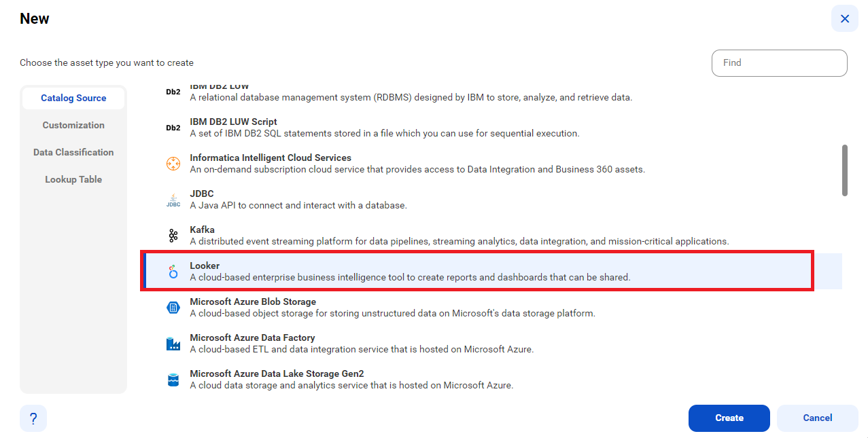Select Informatica Intelligent Cloud Services title
The image size is (868, 438).
pyautogui.click(x=271, y=158)
